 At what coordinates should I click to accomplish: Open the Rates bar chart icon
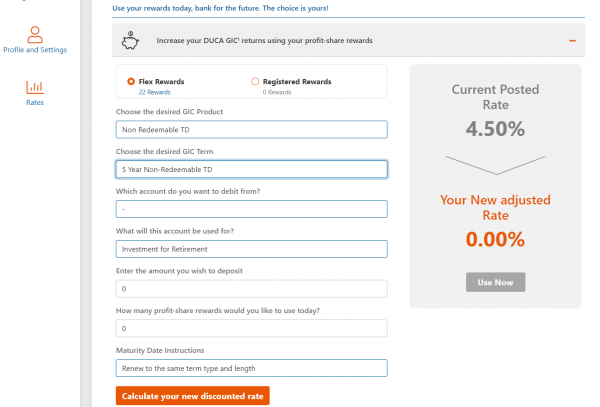[34, 87]
